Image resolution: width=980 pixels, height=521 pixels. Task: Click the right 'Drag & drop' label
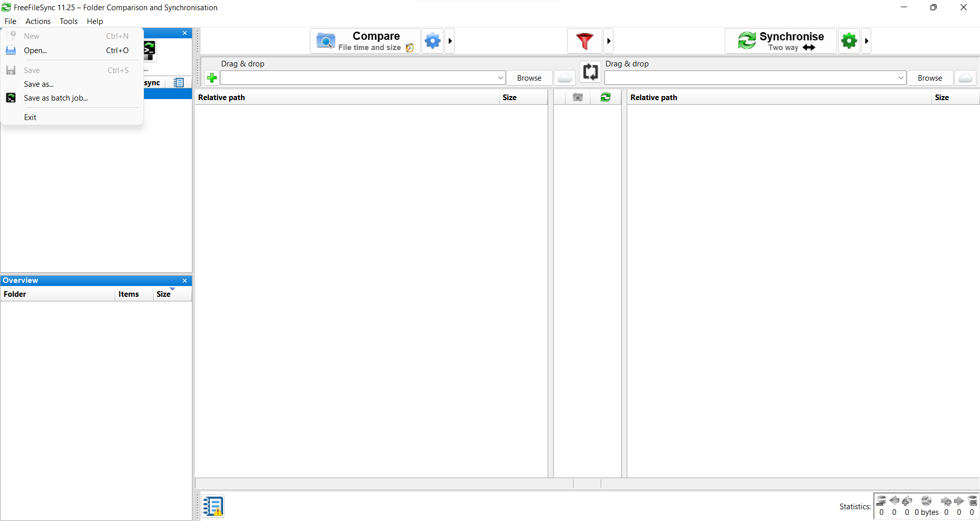click(x=627, y=64)
